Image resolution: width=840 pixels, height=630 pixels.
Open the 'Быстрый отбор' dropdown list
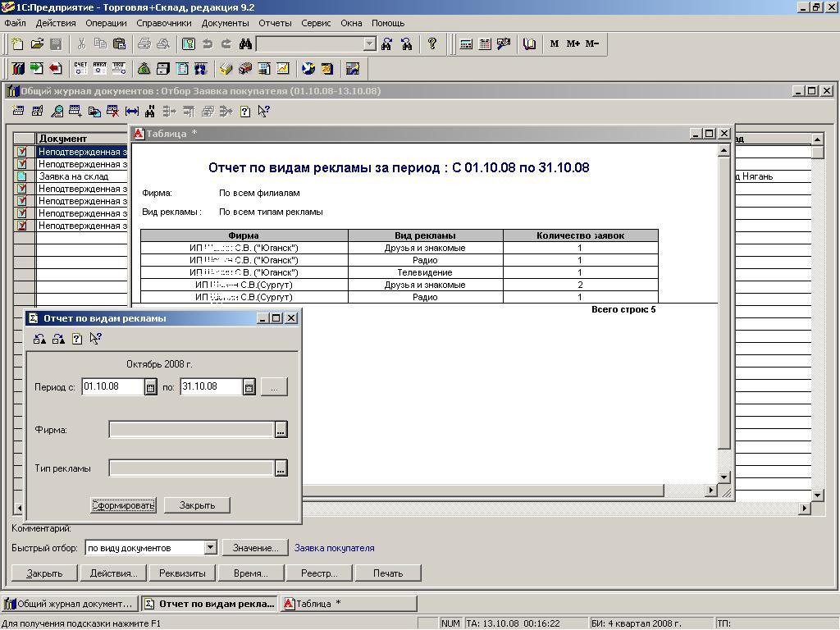point(210,548)
